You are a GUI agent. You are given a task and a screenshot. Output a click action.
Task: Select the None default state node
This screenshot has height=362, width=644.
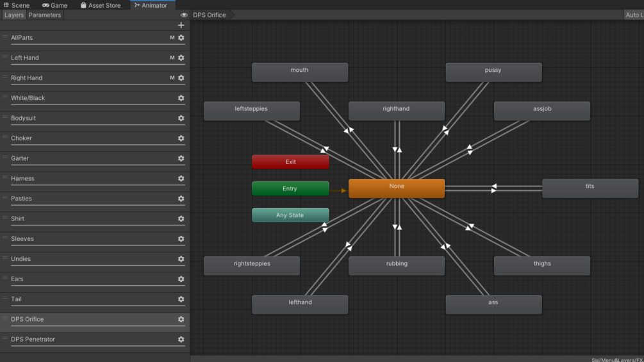pos(397,188)
